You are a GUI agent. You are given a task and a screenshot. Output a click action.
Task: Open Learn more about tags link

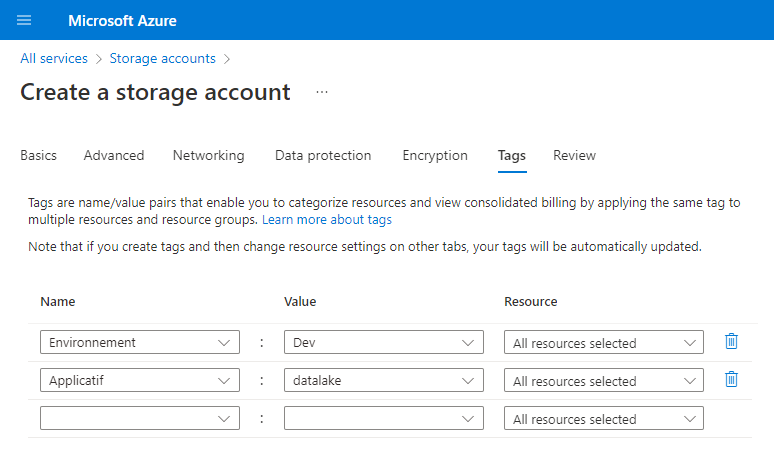[x=327, y=220]
